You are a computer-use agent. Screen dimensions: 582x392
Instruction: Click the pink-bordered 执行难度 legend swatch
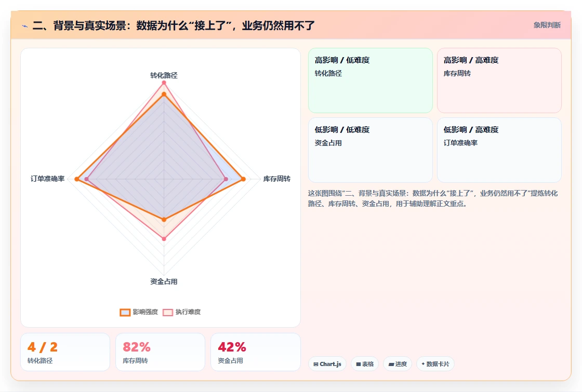(168, 312)
